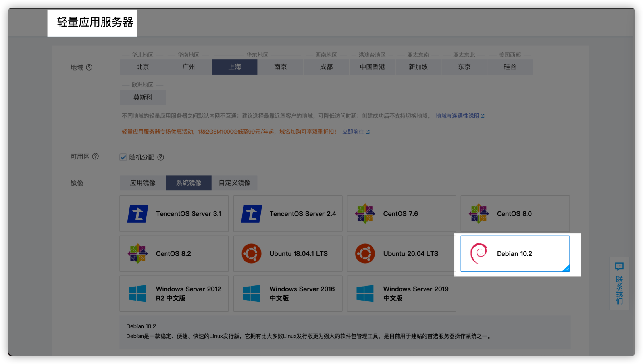Click the help icon next to 地域
643x364 pixels.
point(89,67)
